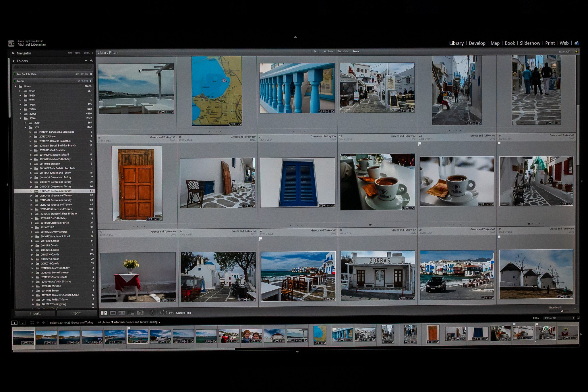Switch to Loupe view icon
This screenshot has height=392, width=588.
click(x=113, y=313)
